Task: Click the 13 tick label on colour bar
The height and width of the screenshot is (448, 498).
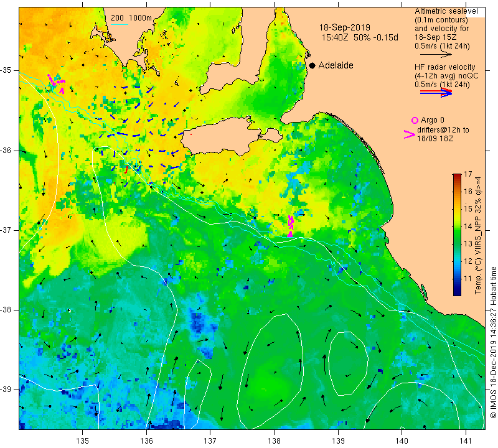Action: pyautogui.click(x=468, y=244)
